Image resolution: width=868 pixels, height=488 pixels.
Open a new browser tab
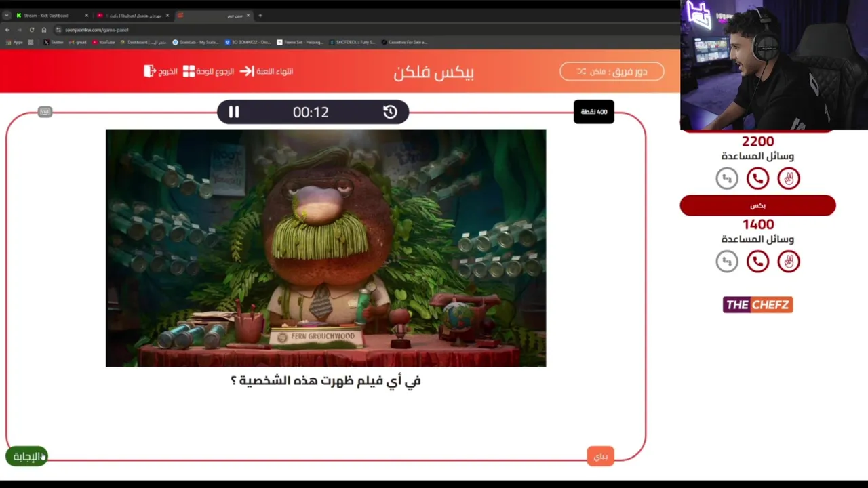[260, 15]
